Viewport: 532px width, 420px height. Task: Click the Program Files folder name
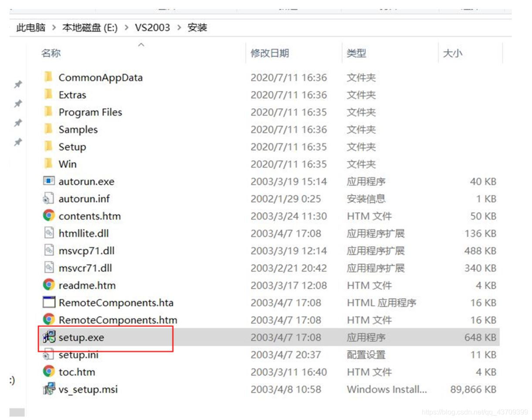pos(90,112)
